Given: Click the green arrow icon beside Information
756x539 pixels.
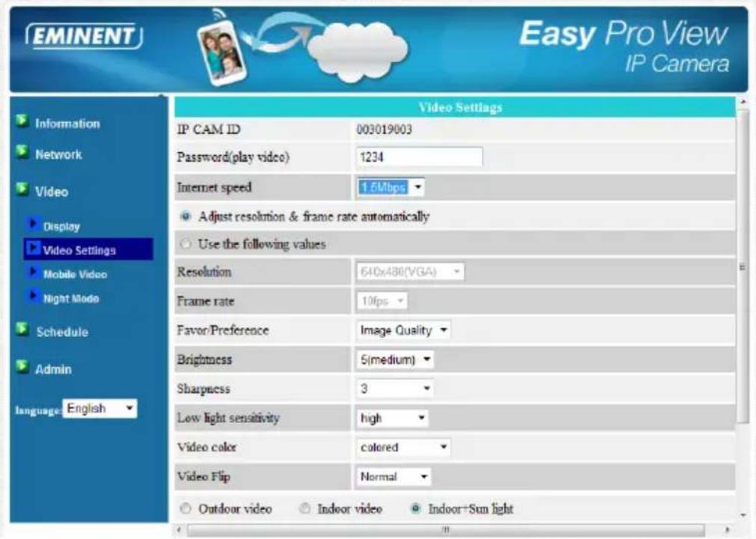Looking at the screenshot, I should 22,121.
